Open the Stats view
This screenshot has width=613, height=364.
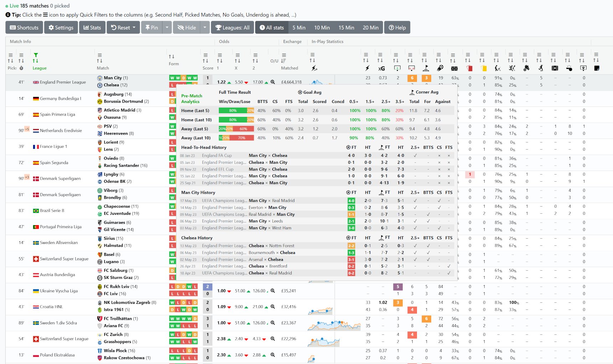tap(92, 27)
